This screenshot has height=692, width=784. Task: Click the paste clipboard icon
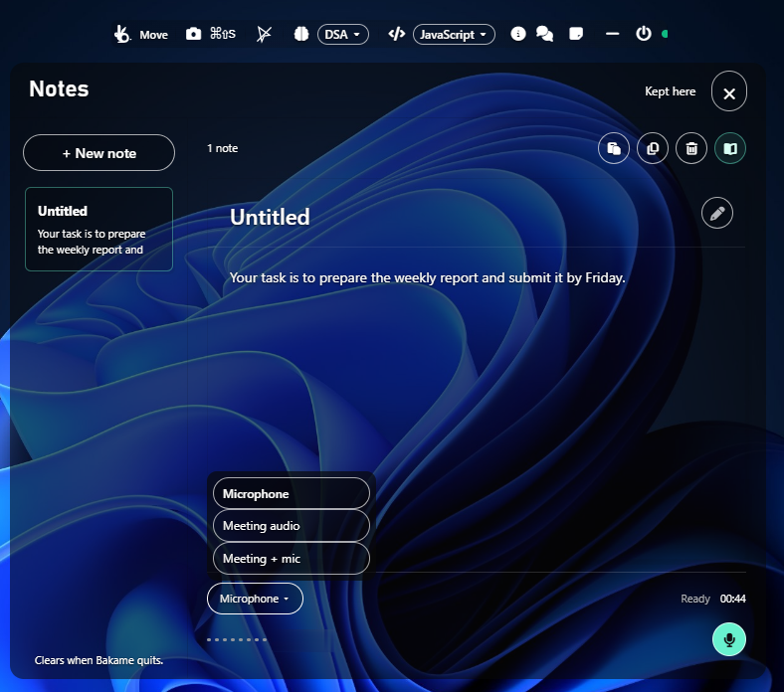point(614,148)
